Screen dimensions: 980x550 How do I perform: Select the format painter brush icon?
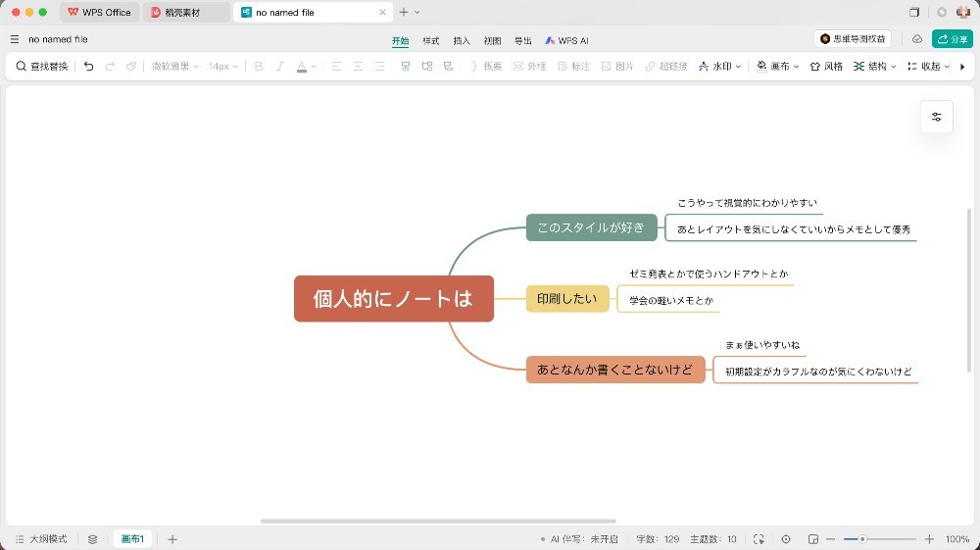131,67
